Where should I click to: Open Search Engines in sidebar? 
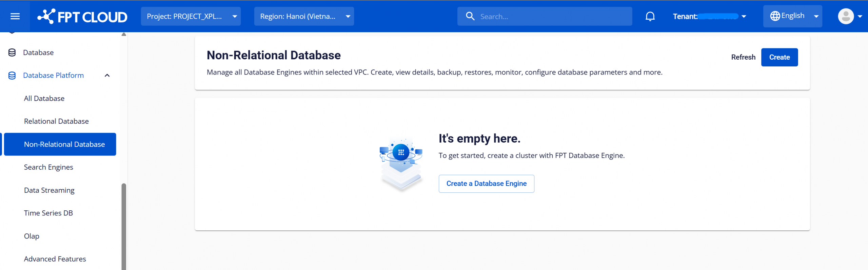pos(48,167)
